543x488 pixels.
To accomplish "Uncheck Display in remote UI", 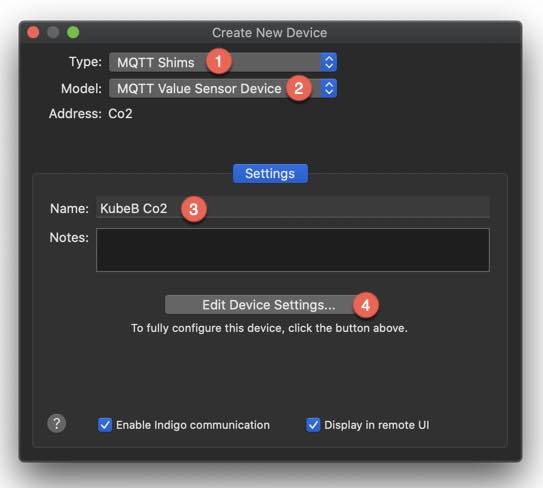I will pos(313,425).
